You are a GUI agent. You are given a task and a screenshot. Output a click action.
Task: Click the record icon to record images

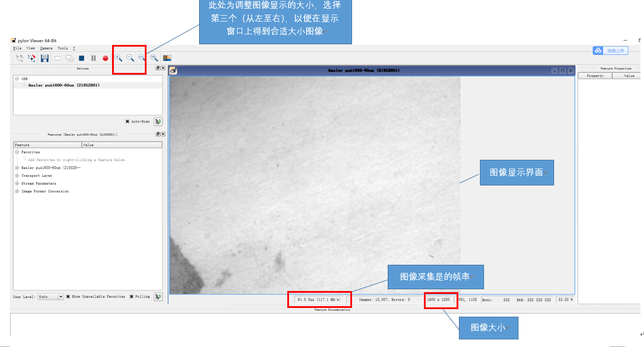click(106, 58)
